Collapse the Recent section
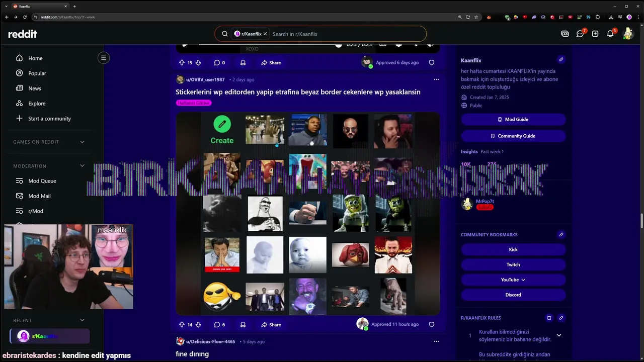This screenshot has height=362, width=644. pos(83,320)
